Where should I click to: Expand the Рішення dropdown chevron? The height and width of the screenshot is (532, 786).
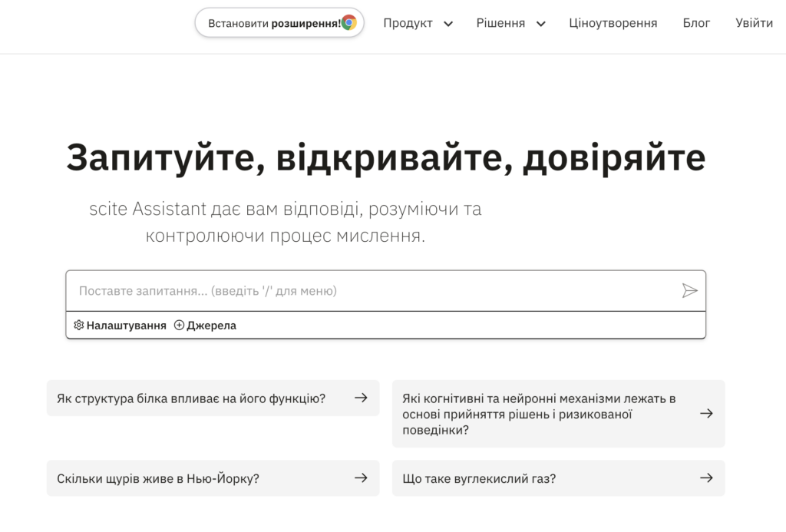click(x=540, y=24)
